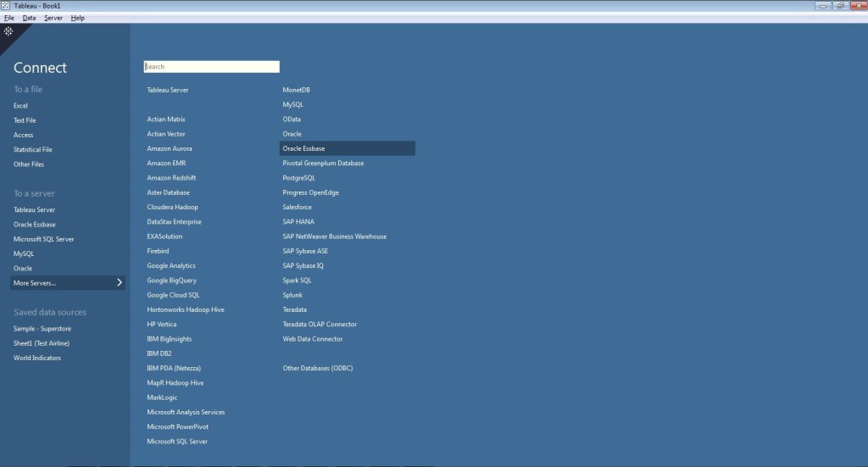Viewport: 868px width, 467px height.
Task: Select MonetDB connector
Action: click(x=296, y=90)
